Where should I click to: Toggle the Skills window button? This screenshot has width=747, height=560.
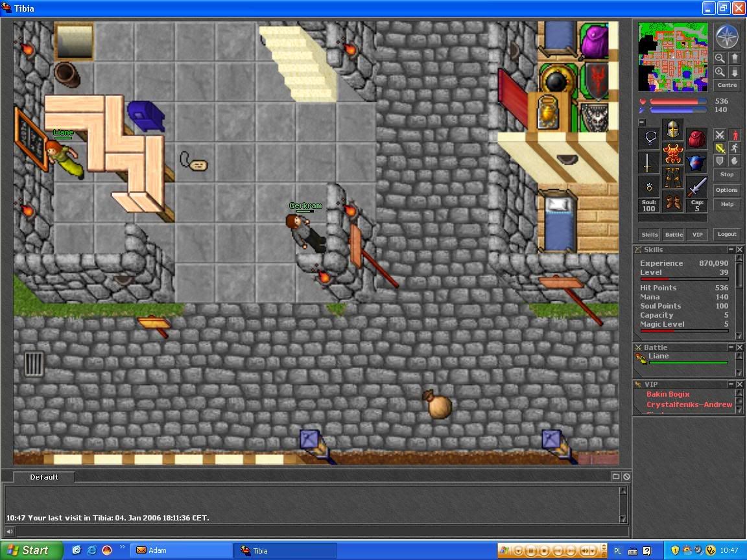[x=649, y=234]
